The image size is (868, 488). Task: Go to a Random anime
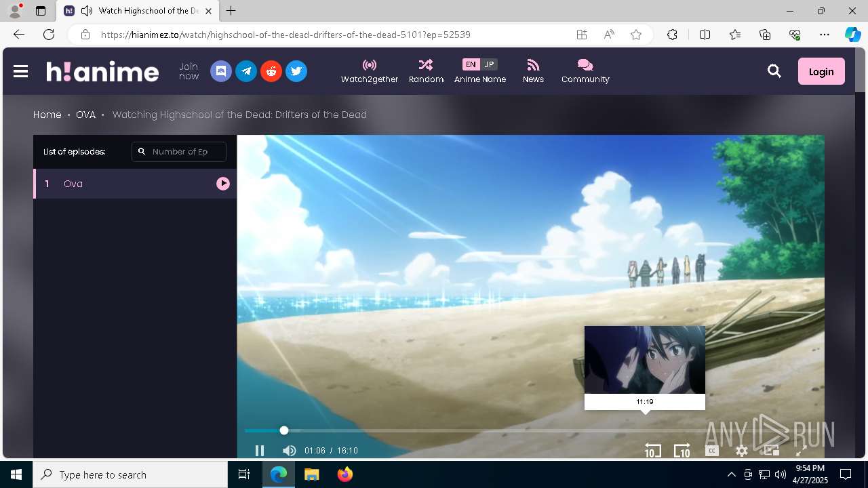pos(426,71)
